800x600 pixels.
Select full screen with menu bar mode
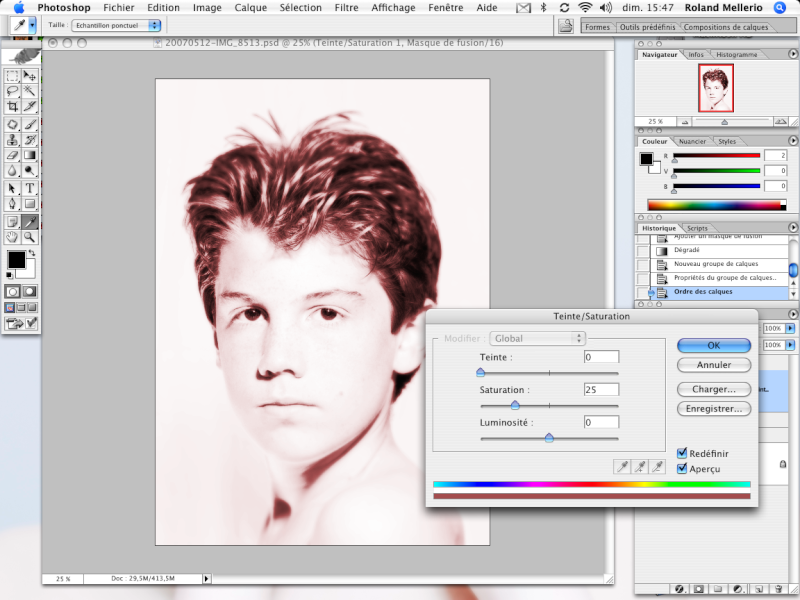[21, 308]
